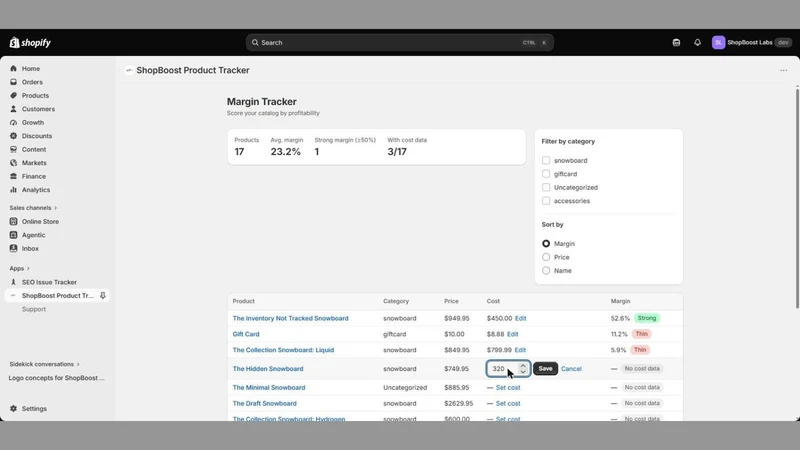The width and height of the screenshot is (800, 450).
Task: Open the SEO Issue Tracker app icon
Action: point(13,282)
